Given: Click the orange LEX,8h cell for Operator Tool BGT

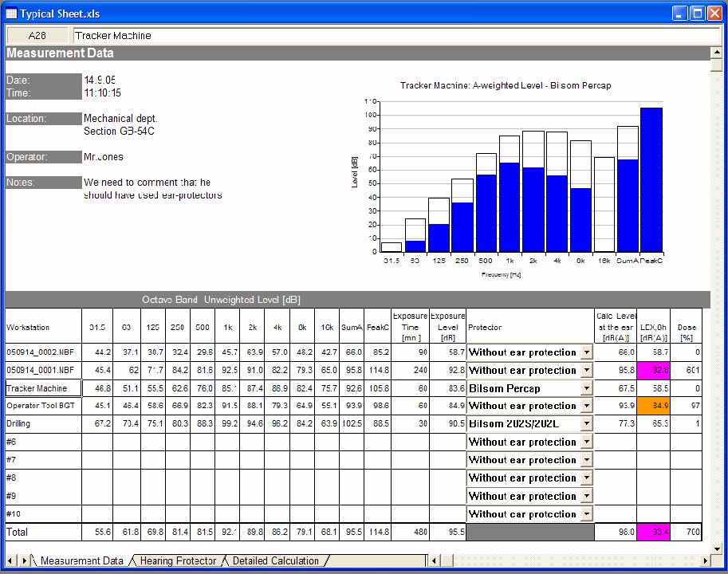Looking at the screenshot, I should coord(653,406).
